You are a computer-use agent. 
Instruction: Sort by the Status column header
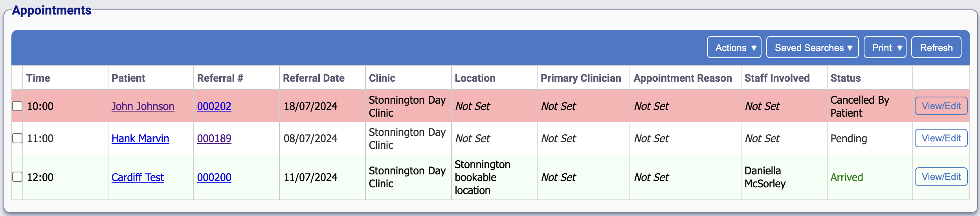pos(845,78)
